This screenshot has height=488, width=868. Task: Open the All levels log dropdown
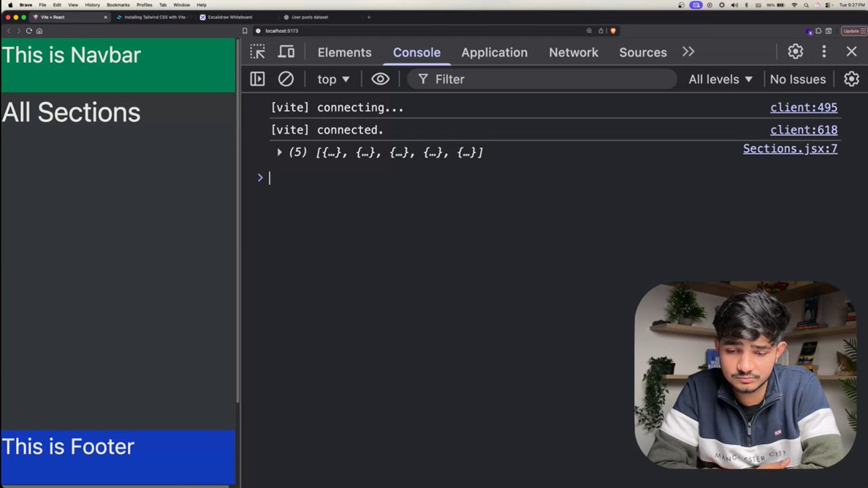click(x=720, y=79)
